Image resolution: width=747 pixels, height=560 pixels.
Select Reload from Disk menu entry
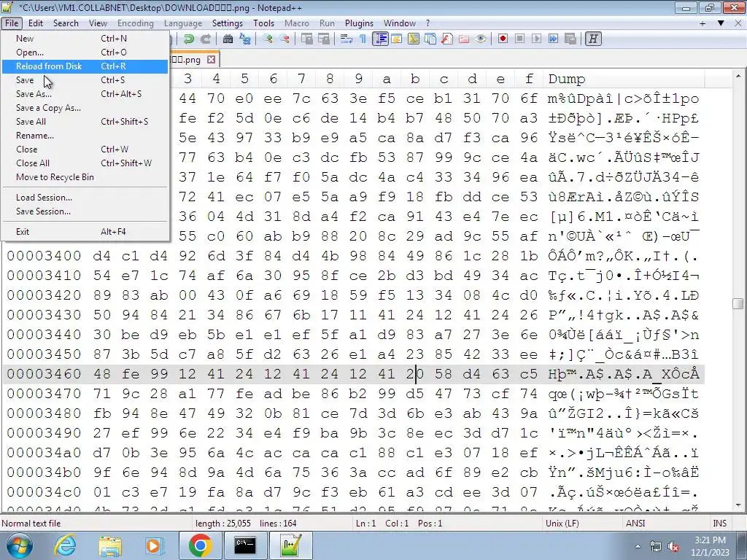[x=85, y=66]
